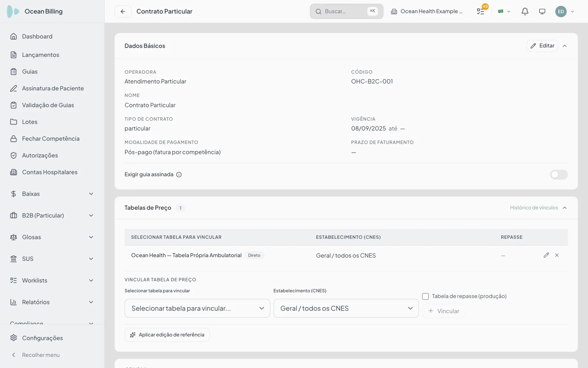Viewport: 588px width, 368px height.
Task: Click the Lançamentos document icon
Action: pos(14,55)
